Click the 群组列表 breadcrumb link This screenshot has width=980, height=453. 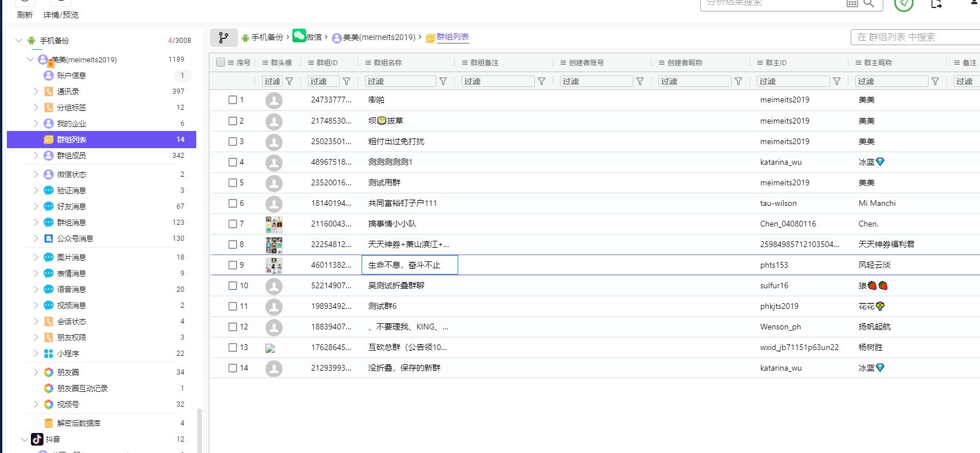pos(453,37)
